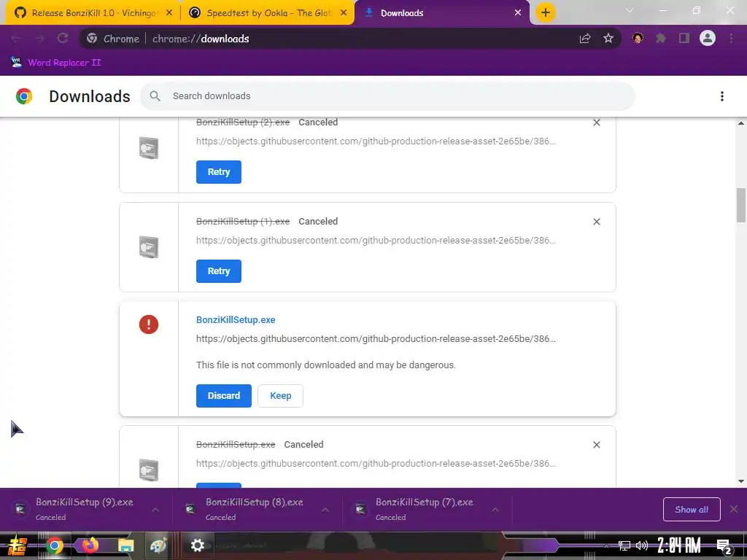Launch Firefox from the taskbar

(x=90, y=545)
